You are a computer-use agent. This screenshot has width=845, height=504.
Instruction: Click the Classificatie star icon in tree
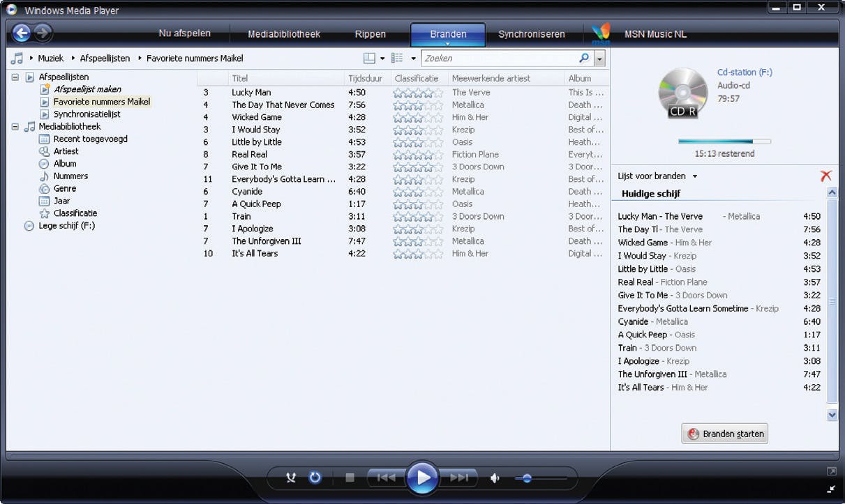point(45,213)
